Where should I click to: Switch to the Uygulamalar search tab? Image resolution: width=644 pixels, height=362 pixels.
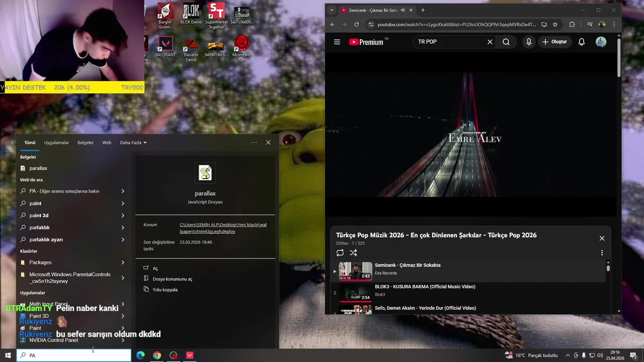(x=56, y=143)
